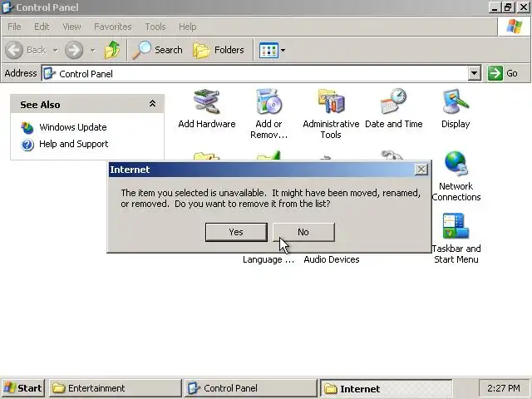The height and width of the screenshot is (399, 532).
Task: Click the Windows flag logo
Action: tap(514, 27)
